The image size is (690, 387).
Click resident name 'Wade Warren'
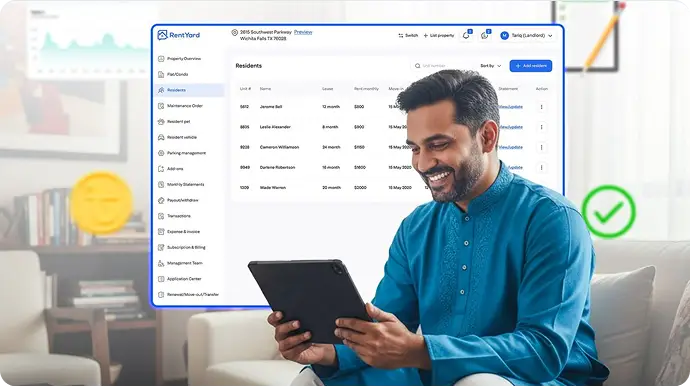pos(273,188)
